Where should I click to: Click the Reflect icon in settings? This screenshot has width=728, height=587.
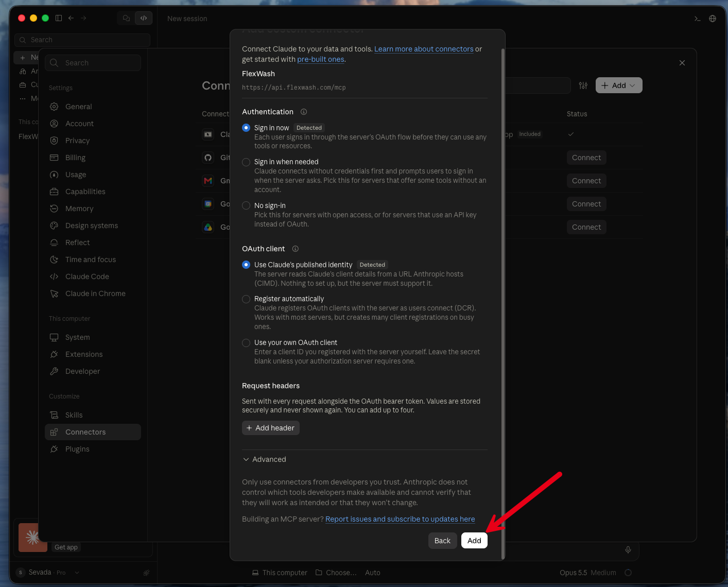[54, 243]
